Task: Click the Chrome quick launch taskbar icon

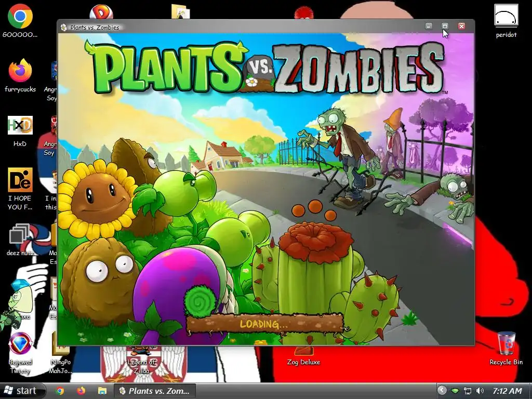Action: [x=60, y=391]
